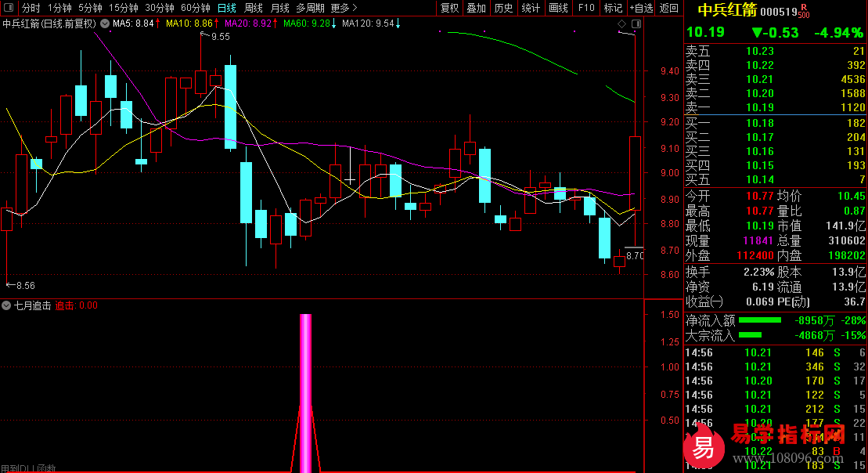Screen dimensions: 868x473
Task: Select the 15分钟 period
Action: tap(123, 8)
